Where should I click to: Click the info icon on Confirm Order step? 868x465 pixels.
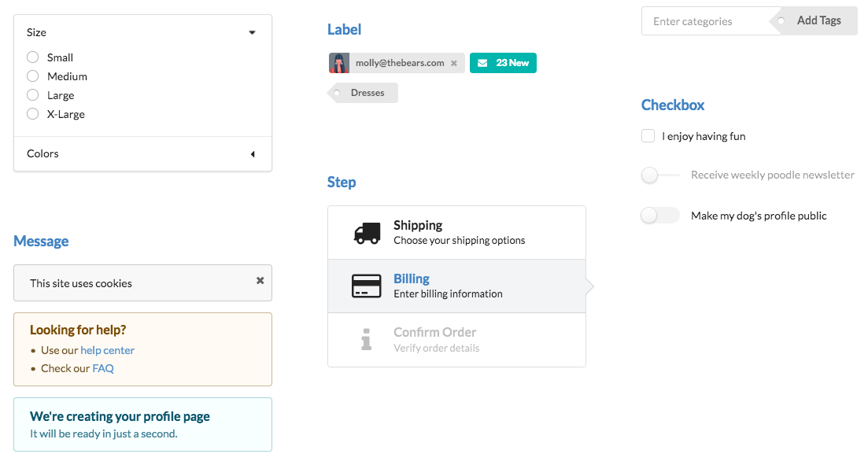pyautogui.click(x=365, y=338)
